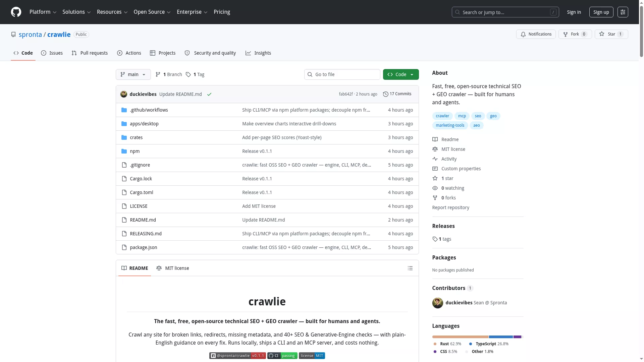The image size is (644, 362).
Task: Click file icon for Cargo.lock
Action: [124, 179]
